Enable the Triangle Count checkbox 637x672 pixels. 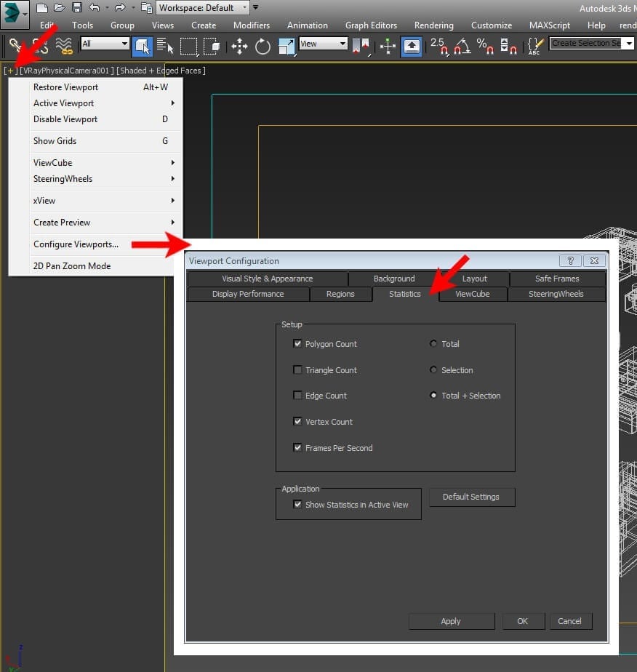[x=297, y=369]
